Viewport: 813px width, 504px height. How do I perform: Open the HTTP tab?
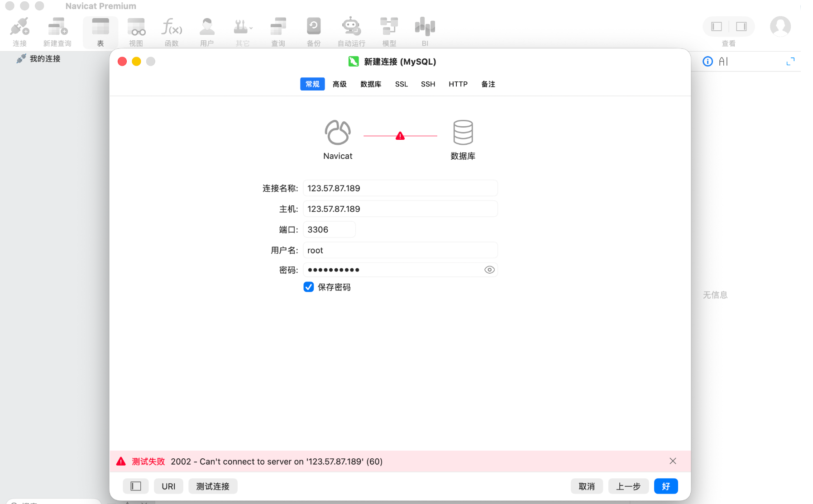coord(458,84)
